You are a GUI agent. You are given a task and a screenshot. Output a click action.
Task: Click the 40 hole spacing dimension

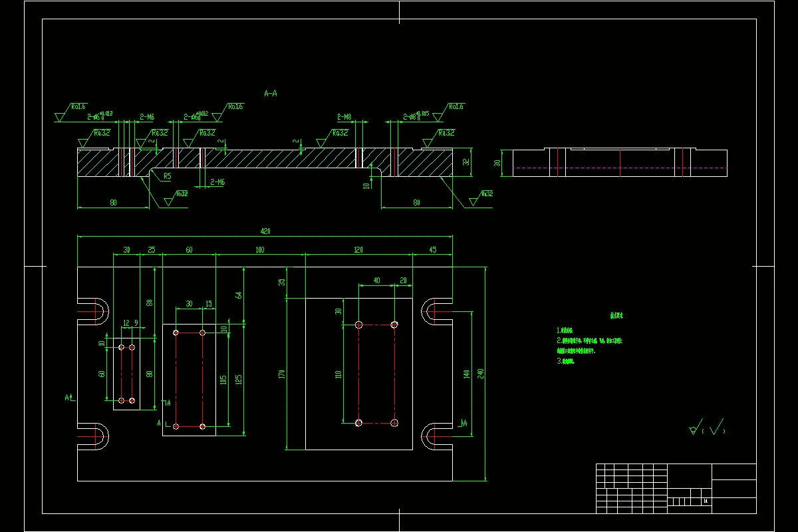point(376,281)
